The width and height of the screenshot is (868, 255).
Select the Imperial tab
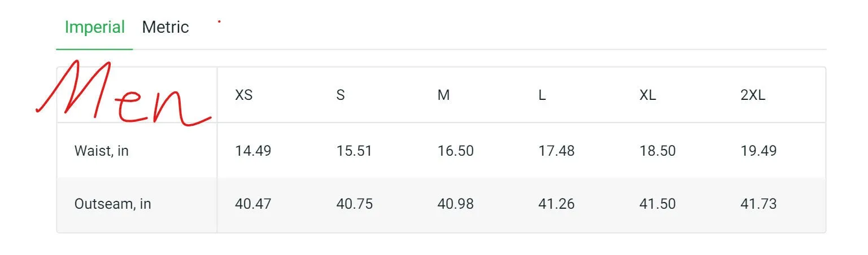tap(94, 27)
